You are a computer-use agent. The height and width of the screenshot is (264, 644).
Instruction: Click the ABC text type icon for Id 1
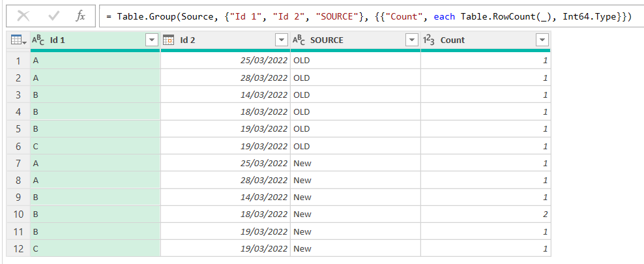coord(39,40)
